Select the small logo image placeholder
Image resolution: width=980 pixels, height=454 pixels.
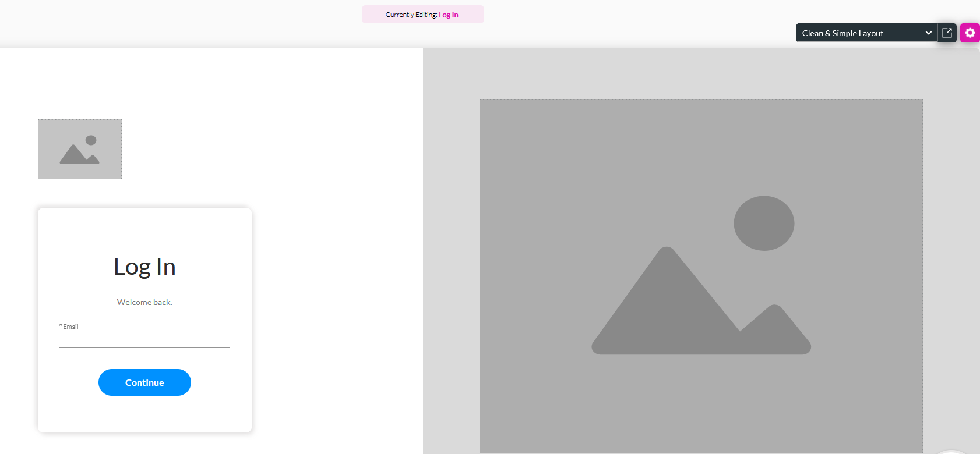(x=80, y=150)
